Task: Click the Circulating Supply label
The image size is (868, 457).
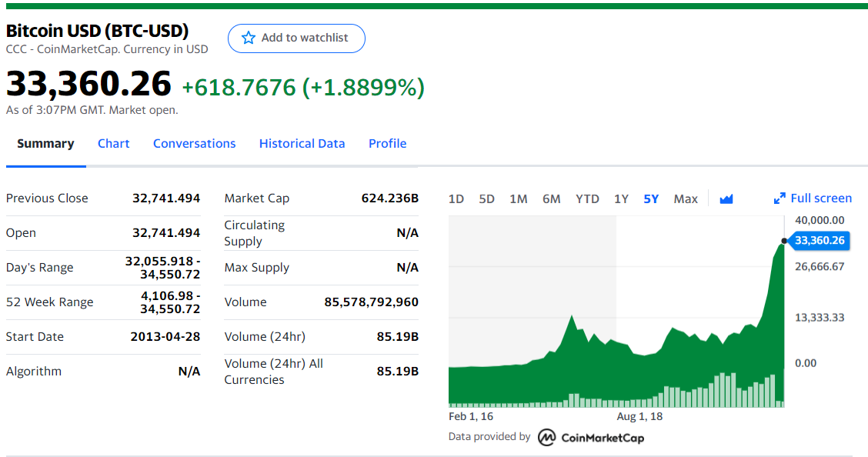Action: [255, 233]
